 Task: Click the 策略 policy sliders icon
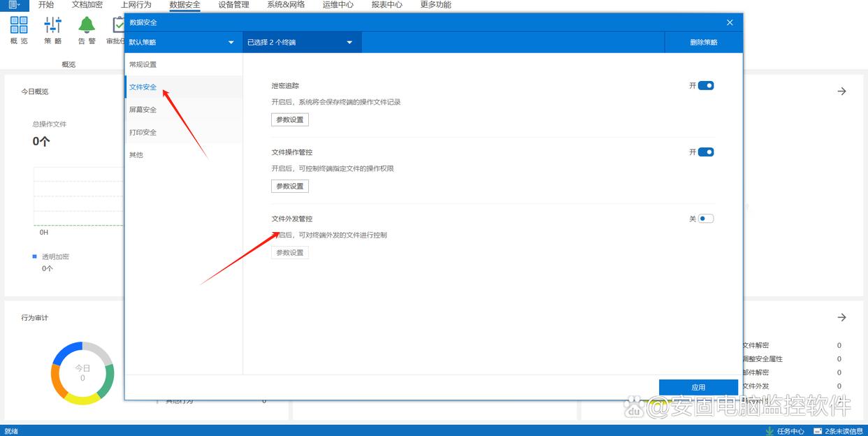click(53, 26)
